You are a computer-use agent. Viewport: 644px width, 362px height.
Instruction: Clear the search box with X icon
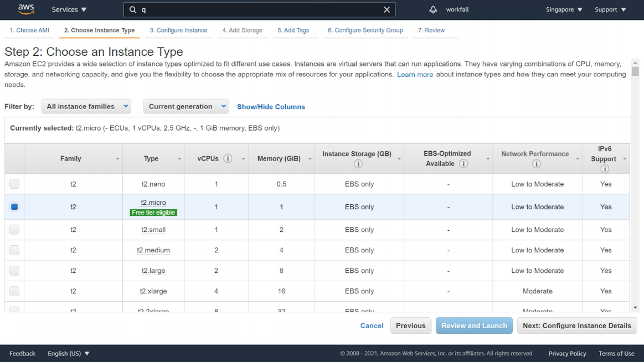(x=387, y=9)
